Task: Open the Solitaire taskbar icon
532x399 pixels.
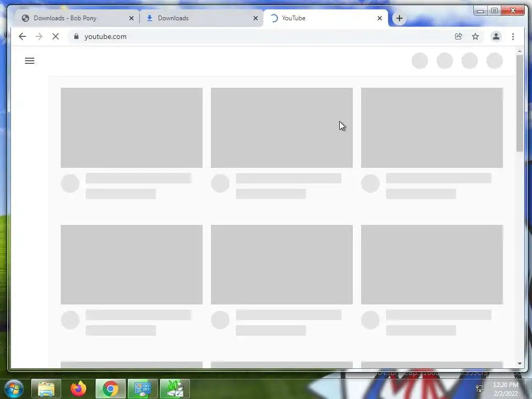Action: (175, 389)
